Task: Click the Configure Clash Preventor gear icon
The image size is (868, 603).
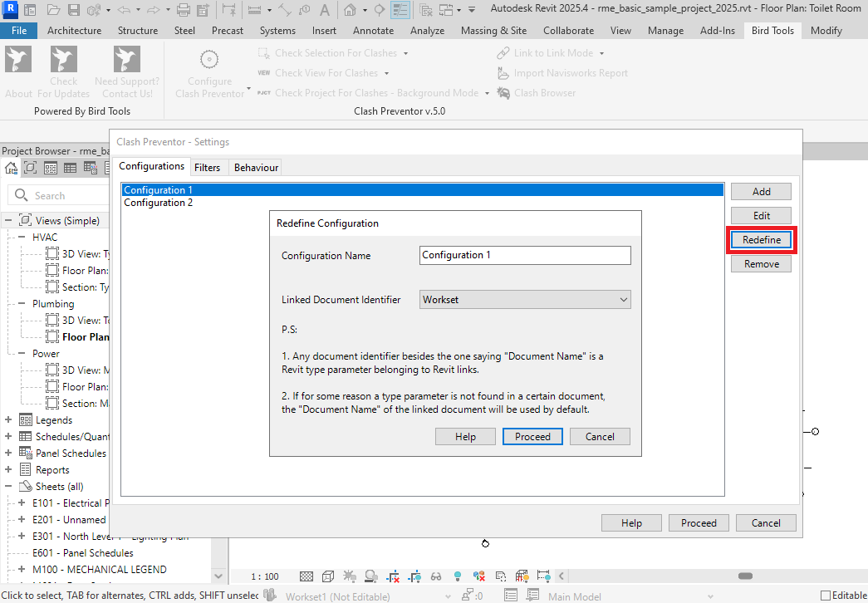Action: pyautogui.click(x=209, y=59)
